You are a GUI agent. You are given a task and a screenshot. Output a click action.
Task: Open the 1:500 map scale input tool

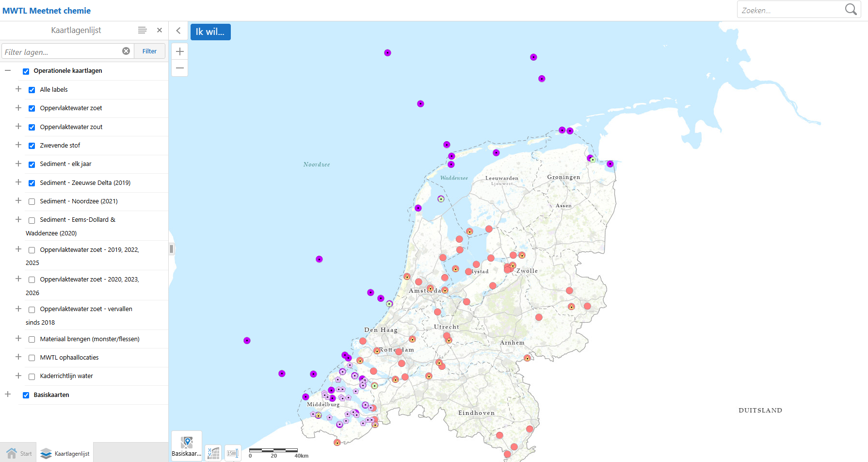pos(233,453)
